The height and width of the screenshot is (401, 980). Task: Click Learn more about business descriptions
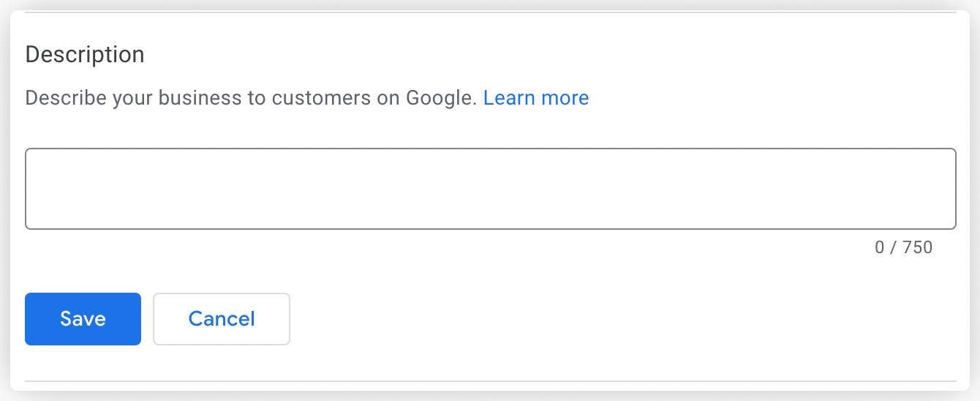click(535, 98)
